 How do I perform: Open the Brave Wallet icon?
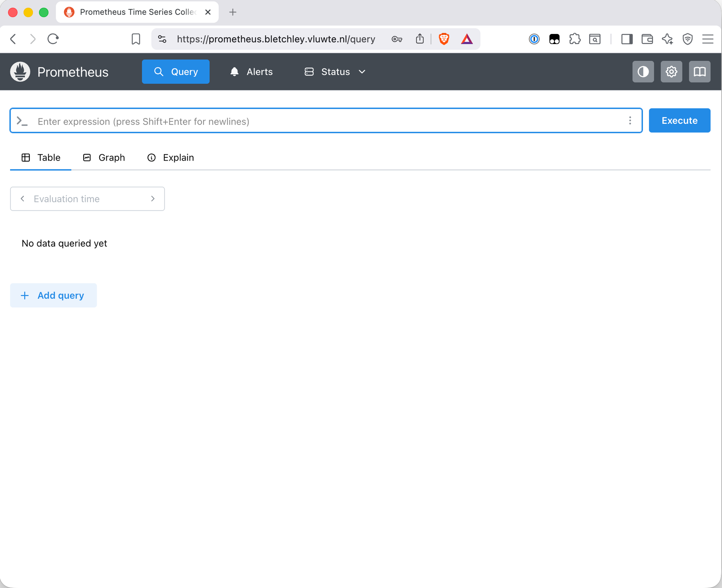tap(647, 39)
